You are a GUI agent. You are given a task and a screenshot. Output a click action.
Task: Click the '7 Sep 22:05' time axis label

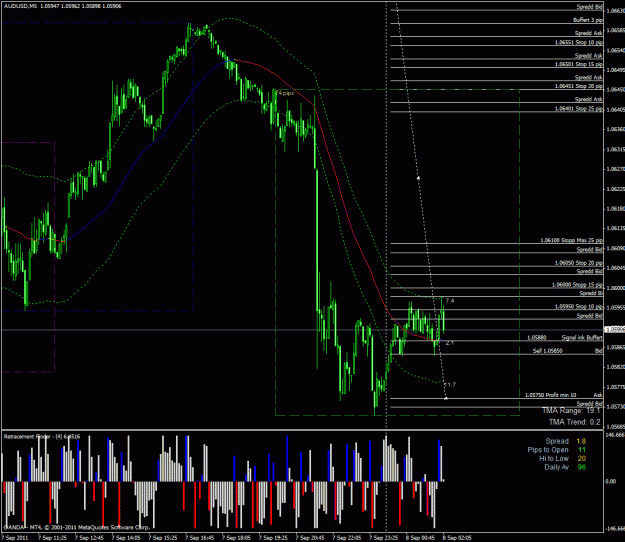[347, 538]
